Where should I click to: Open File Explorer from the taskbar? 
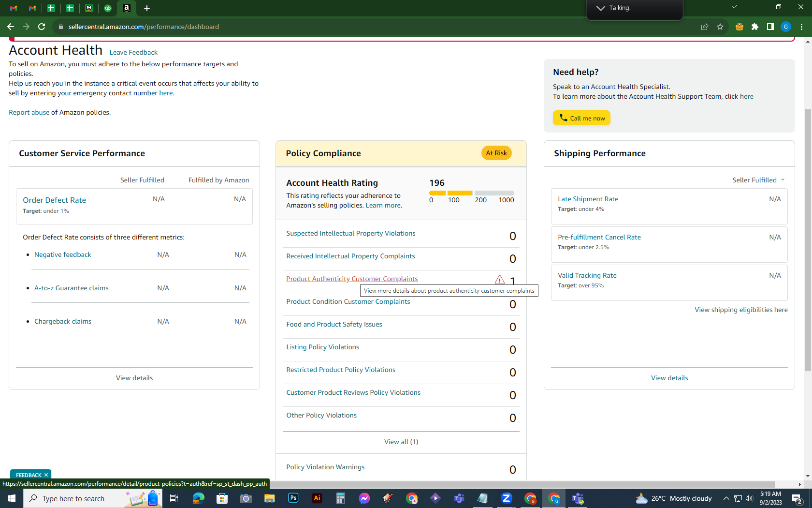tap(270, 498)
